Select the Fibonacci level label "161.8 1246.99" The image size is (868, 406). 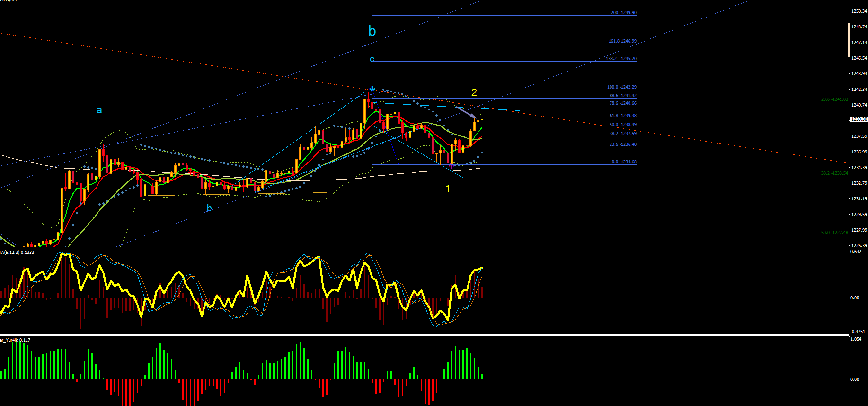(622, 41)
